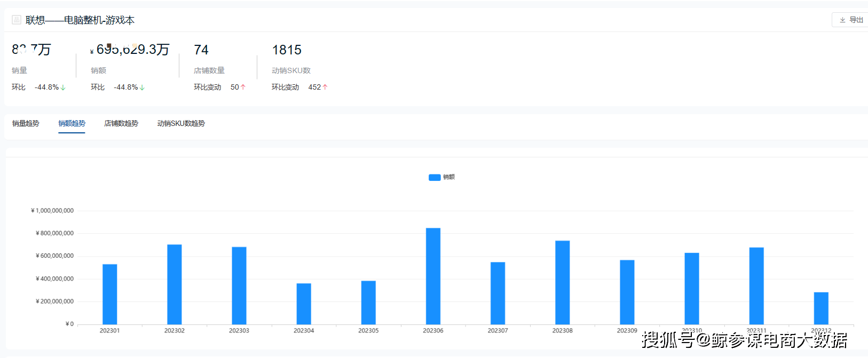Image resolution: width=868 pixels, height=358 pixels.
Task: Click the bar for month 202311
Action: click(x=756, y=286)
